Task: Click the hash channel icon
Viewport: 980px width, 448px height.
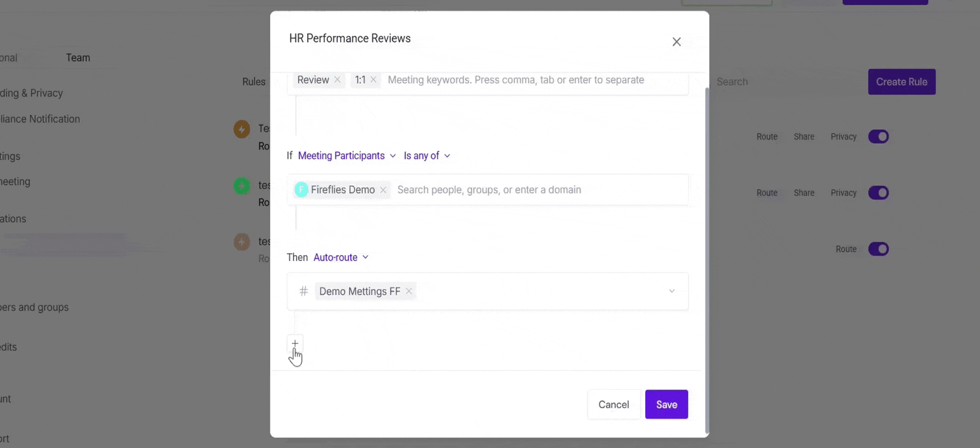Action: click(x=304, y=291)
